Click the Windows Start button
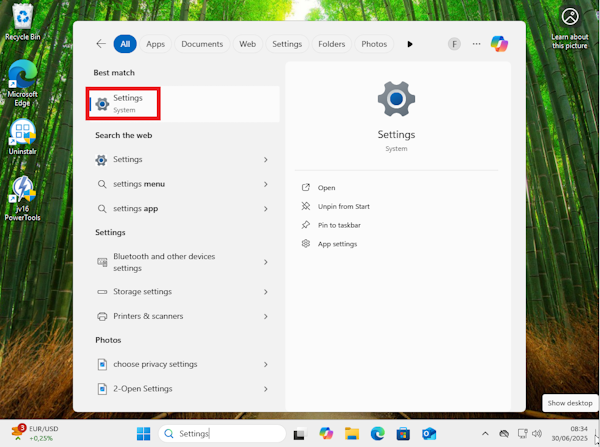600x447 pixels. [143, 434]
